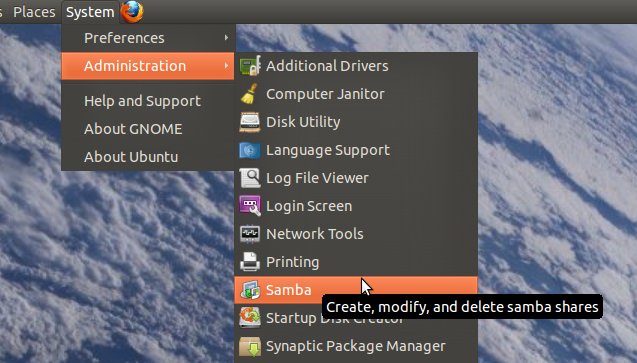The height and width of the screenshot is (363, 637).
Task: Launch Computer Janitor by its label
Action: point(325,94)
